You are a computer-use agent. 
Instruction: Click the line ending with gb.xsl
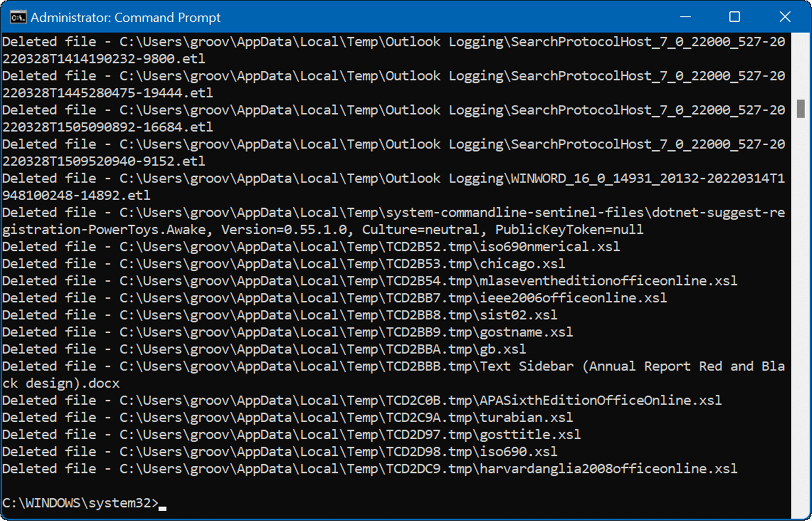264,349
